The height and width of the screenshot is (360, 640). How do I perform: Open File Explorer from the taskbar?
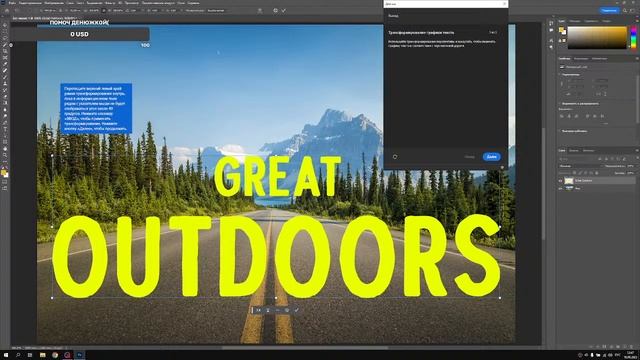tap(42, 355)
